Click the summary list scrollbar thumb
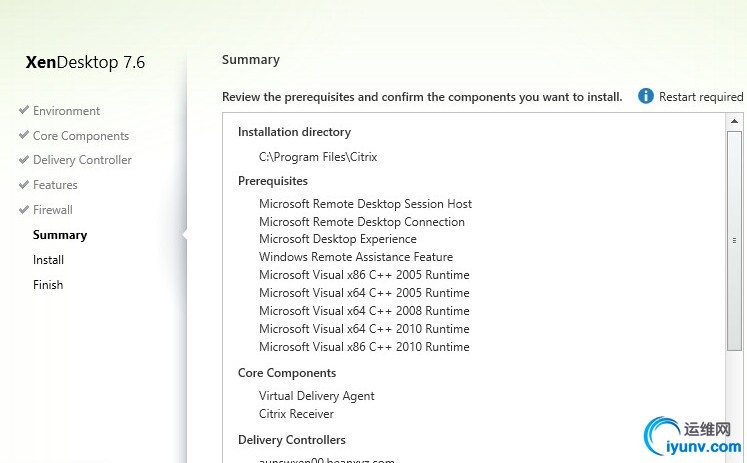Screen dimensions: 747x463 point(734,241)
